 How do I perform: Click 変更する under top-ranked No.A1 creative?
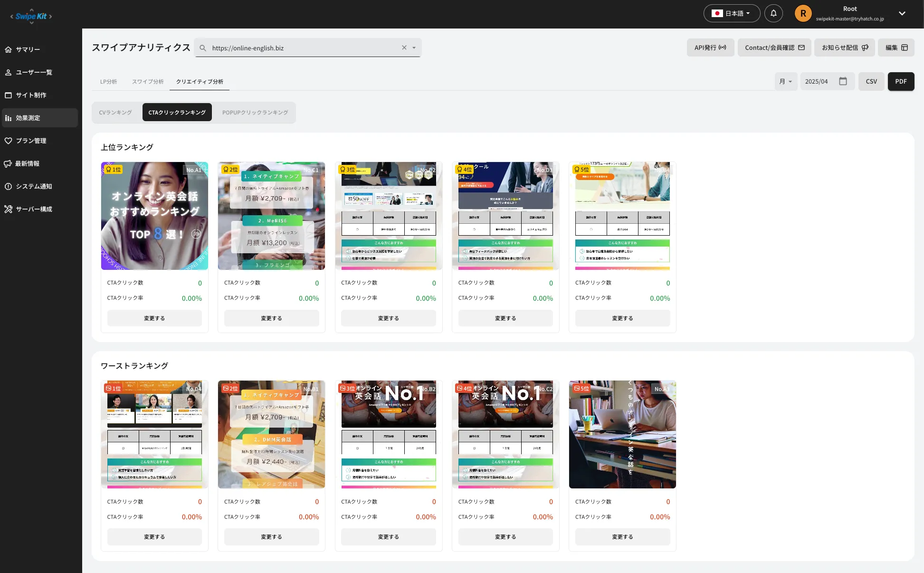[154, 318]
